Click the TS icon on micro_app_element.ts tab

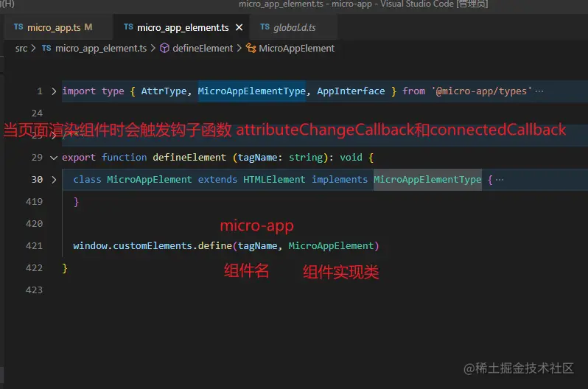point(128,27)
